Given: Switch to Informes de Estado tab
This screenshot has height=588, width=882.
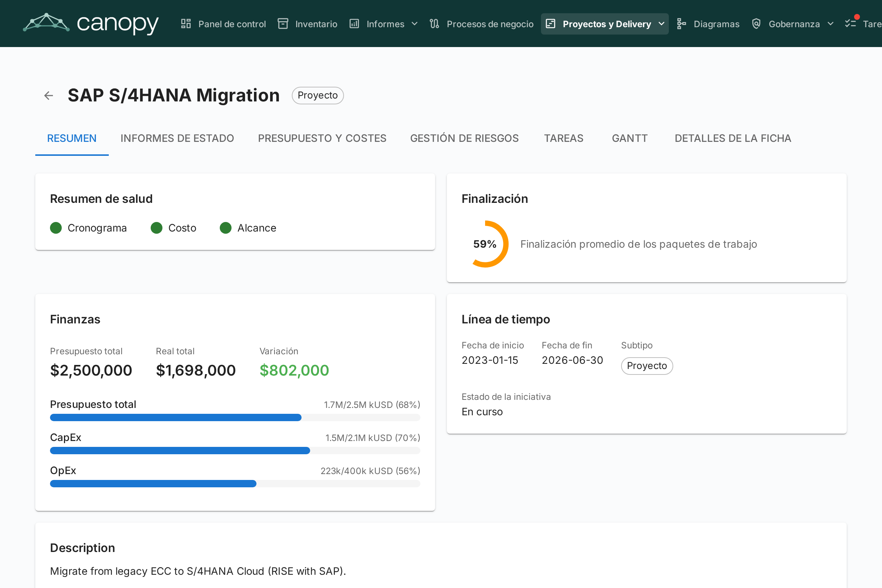Looking at the screenshot, I should tap(178, 139).
